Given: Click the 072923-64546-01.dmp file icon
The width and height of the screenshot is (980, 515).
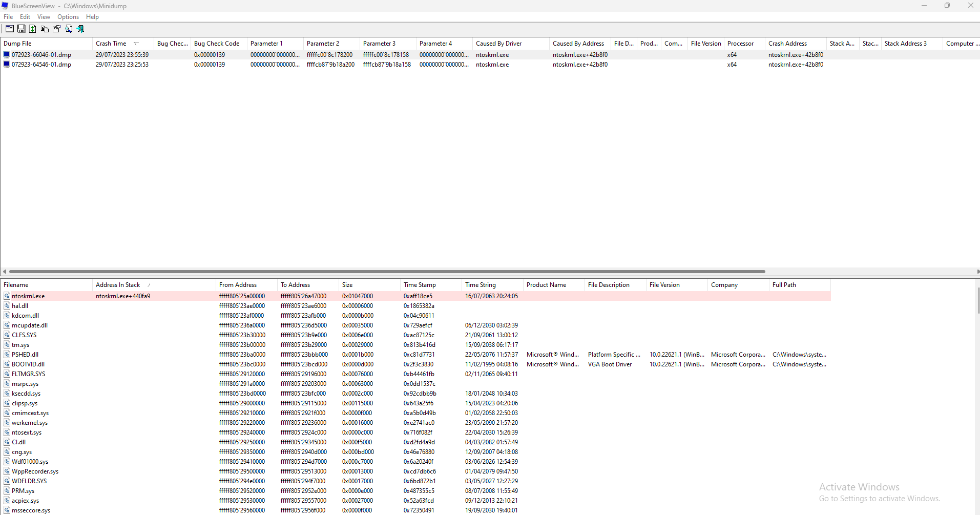Looking at the screenshot, I should pyautogui.click(x=6, y=64).
